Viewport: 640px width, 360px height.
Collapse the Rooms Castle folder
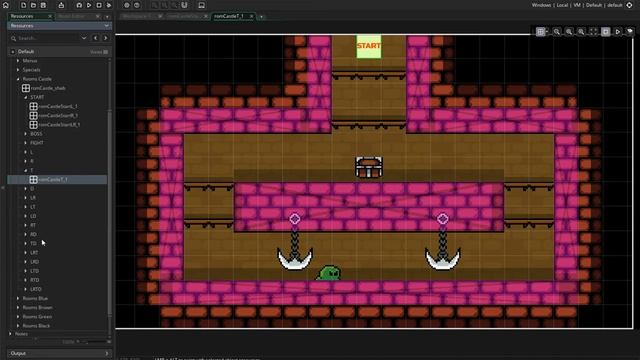[18, 79]
